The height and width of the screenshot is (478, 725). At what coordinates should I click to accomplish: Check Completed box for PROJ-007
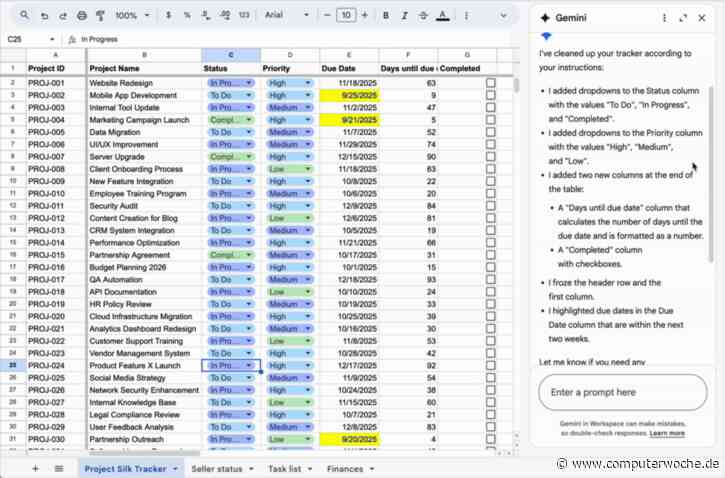pos(491,157)
